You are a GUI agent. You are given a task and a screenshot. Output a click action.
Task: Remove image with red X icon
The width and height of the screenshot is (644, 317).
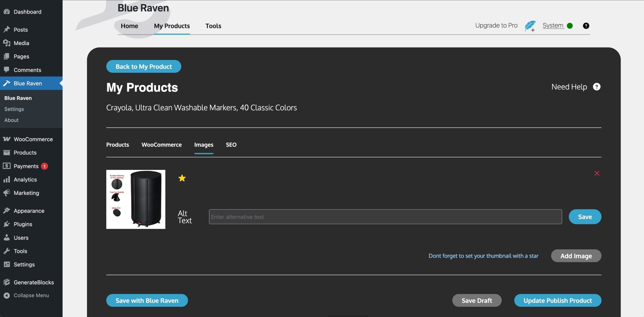(x=597, y=173)
